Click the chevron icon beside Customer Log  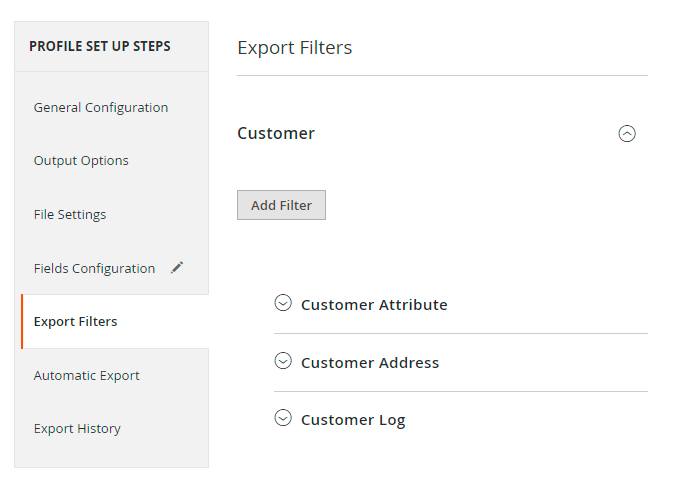[283, 419]
